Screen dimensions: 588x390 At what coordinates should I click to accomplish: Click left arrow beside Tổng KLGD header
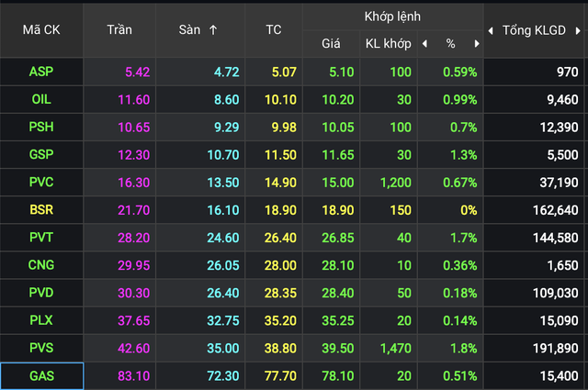(x=491, y=29)
